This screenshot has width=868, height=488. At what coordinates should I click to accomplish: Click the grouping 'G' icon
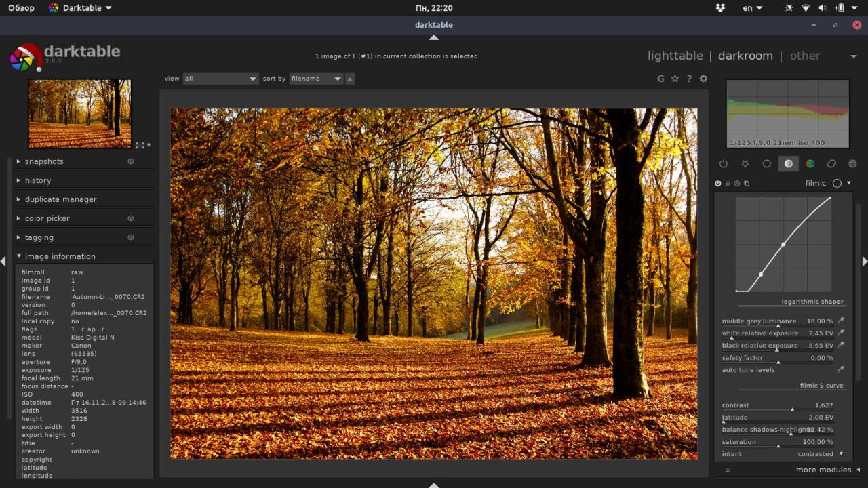(660, 79)
